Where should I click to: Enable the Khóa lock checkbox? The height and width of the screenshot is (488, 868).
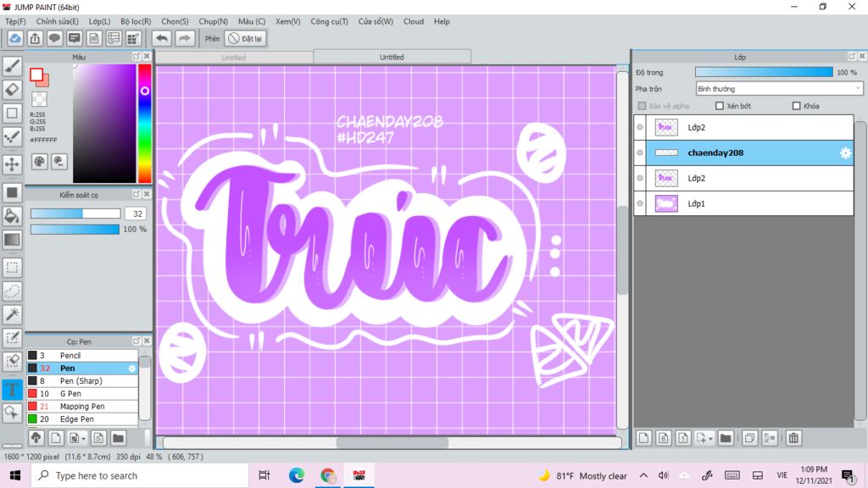(x=797, y=106)
